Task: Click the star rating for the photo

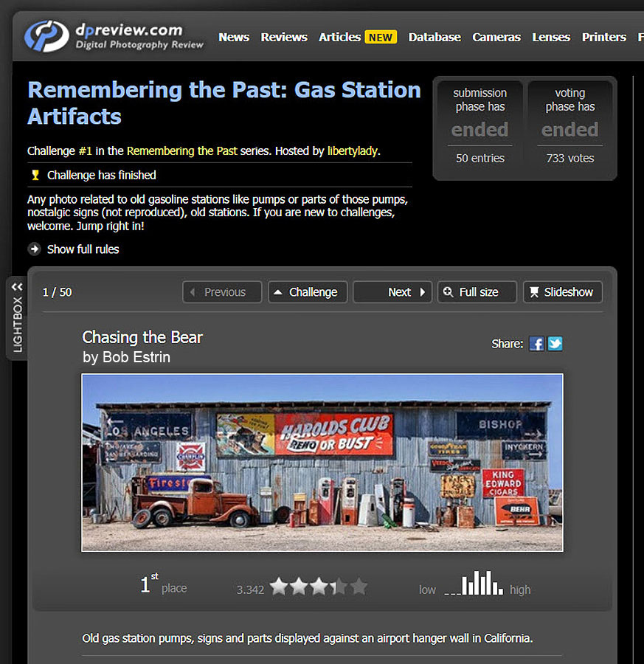Action: pos(318,587)
